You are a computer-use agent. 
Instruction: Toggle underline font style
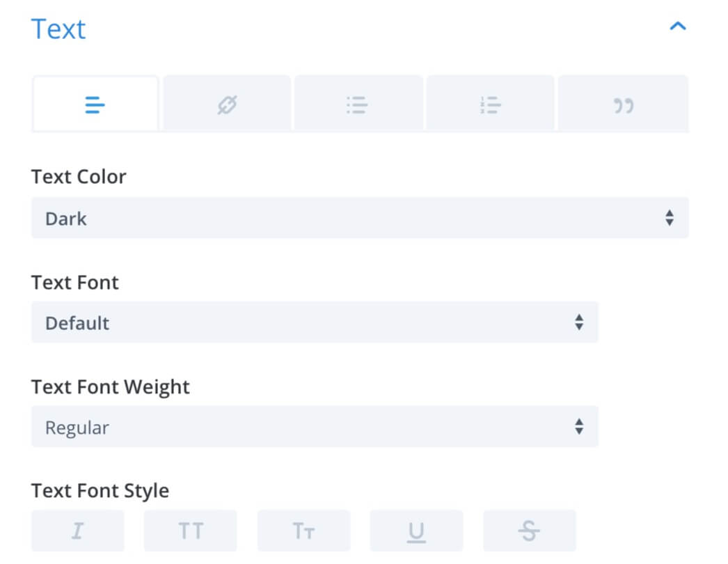[416, 531]
